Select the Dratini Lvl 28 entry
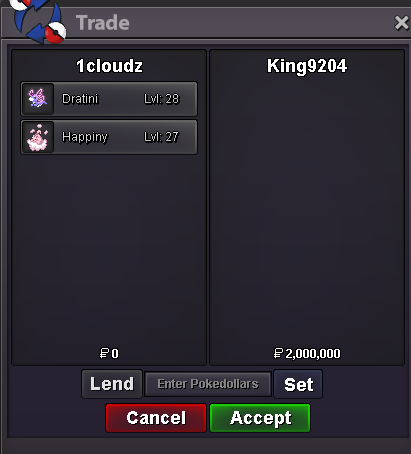Image resolution: width=411 pixels, height=454 pixels. tap(109, 99)
